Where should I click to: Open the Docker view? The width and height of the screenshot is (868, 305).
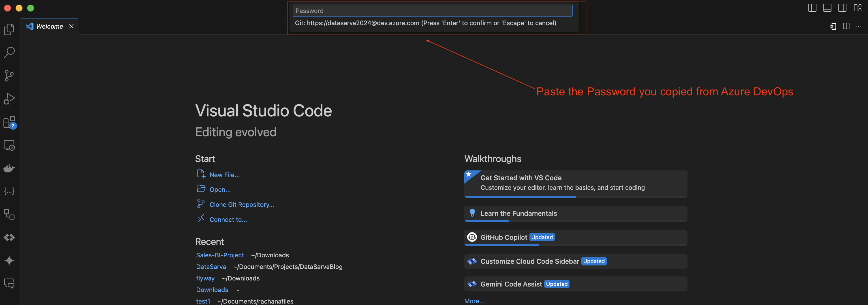click(9, 168)
